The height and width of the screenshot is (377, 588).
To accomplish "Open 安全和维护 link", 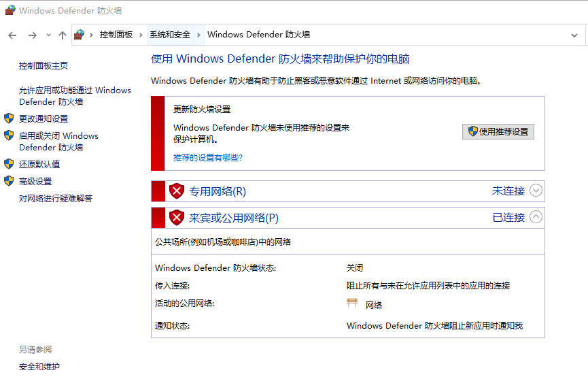I will 39,367.
